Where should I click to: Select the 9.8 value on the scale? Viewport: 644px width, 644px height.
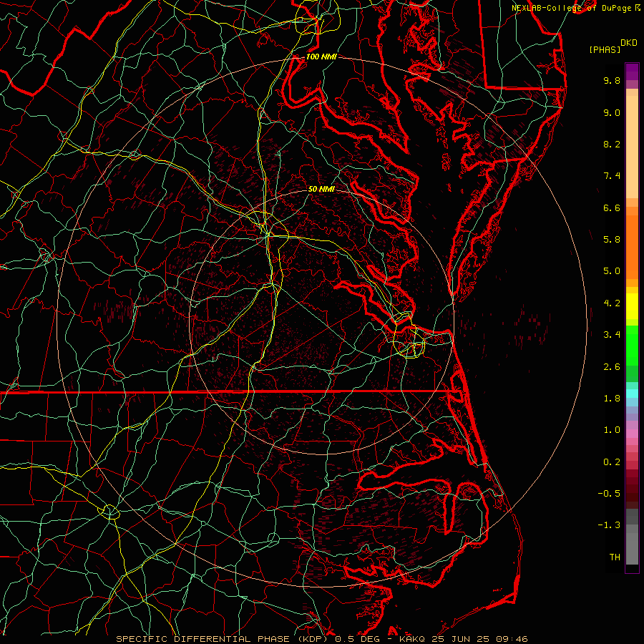pos(612,80)
